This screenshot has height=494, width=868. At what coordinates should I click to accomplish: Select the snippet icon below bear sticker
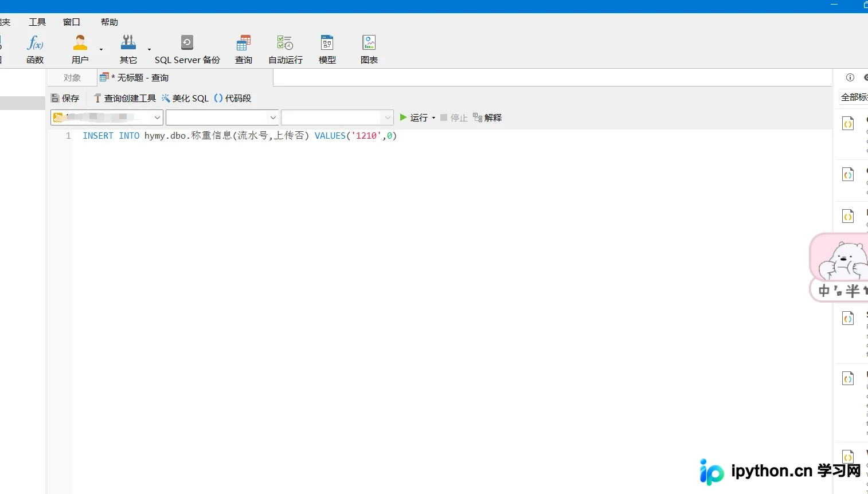[x=848, y=318]
